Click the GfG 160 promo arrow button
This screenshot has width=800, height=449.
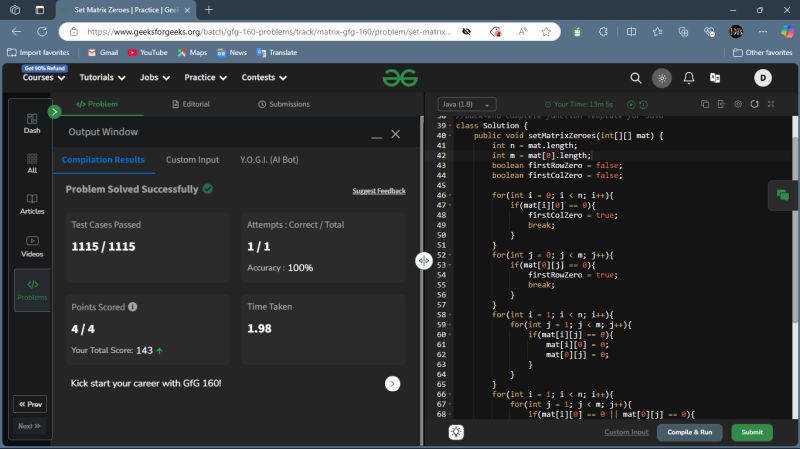coord(392,384)
